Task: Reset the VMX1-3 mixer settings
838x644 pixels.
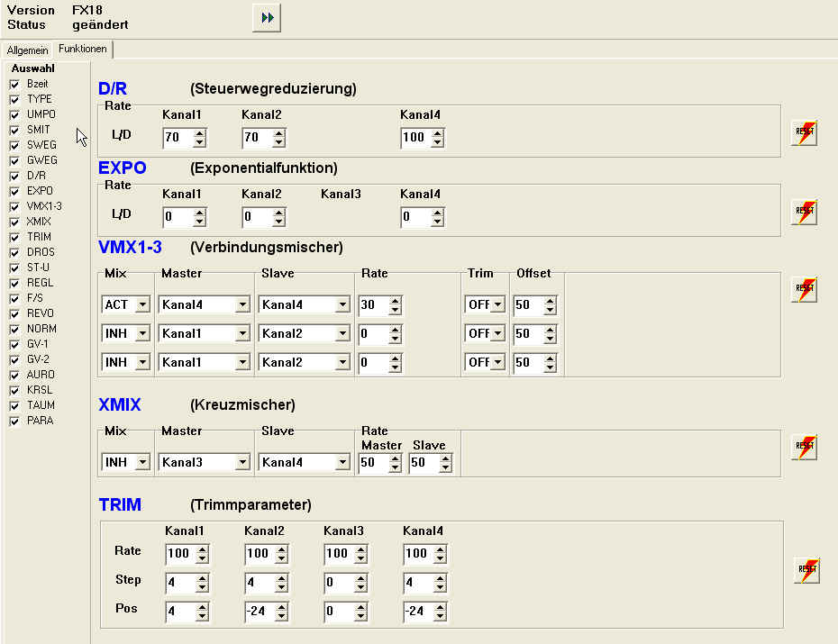Action: [x=804, y=289]
